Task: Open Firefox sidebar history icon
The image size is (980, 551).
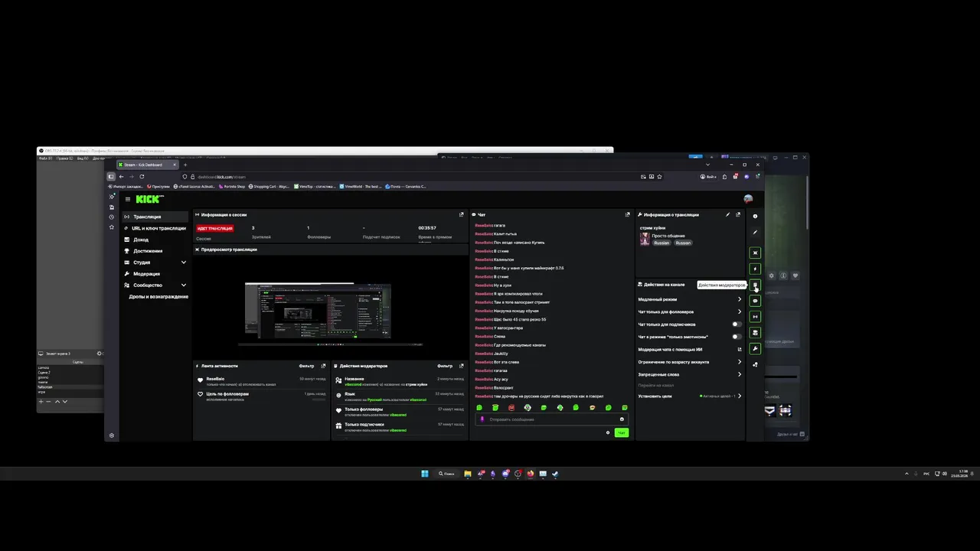Action: point(112,217)
